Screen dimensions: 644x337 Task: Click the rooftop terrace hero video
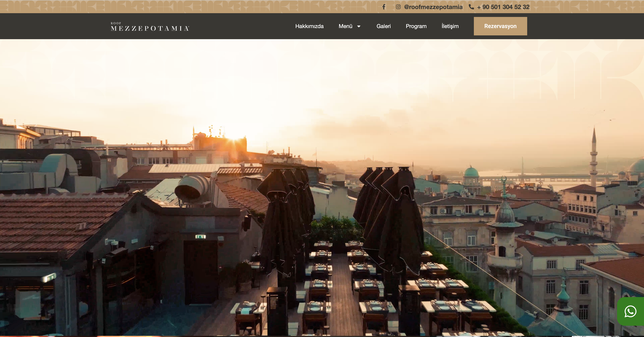pyautogui.click(x=322, y=187)
